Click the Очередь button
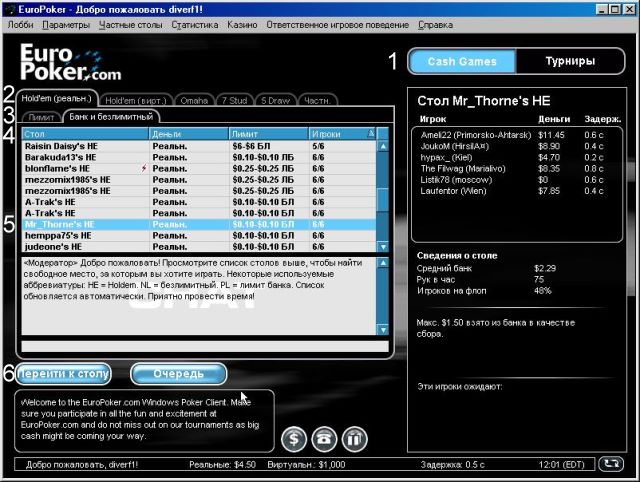640x482 pixels. point(178,374)
